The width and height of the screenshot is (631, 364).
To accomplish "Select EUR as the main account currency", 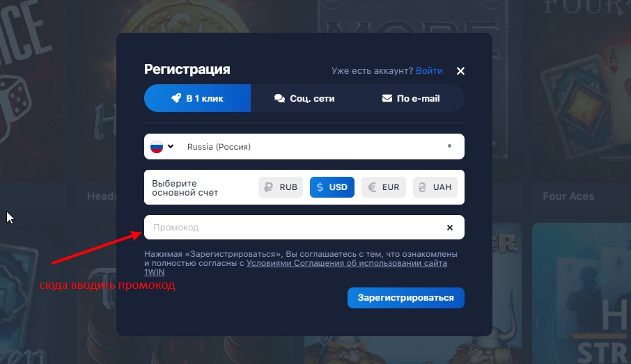I will tap(384, 187).
